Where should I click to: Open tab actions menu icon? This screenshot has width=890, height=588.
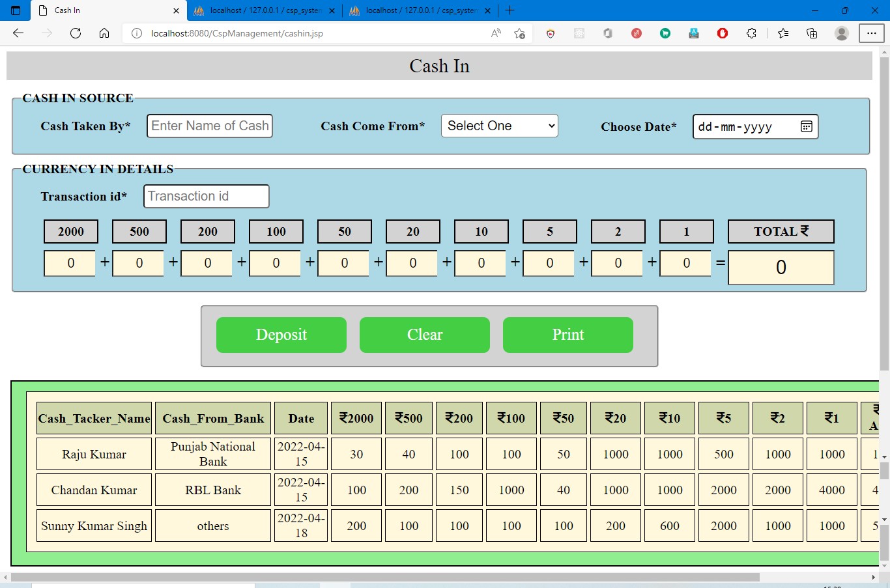click(16, 10)
